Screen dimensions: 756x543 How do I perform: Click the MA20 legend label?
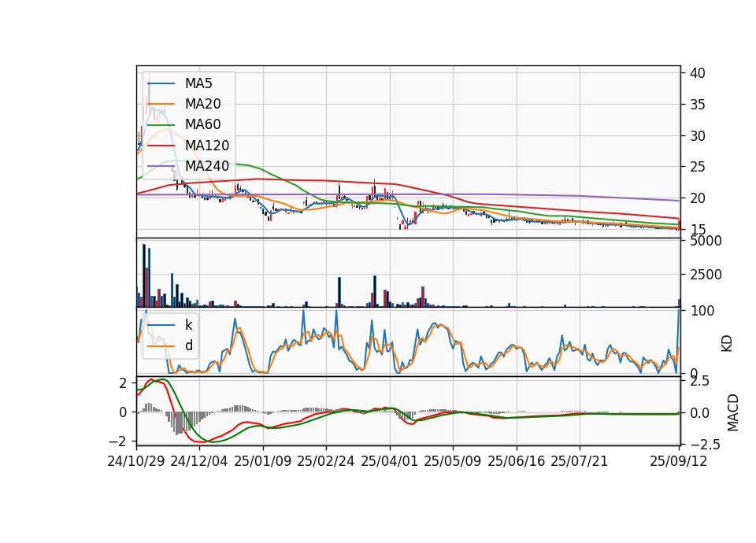202,104
